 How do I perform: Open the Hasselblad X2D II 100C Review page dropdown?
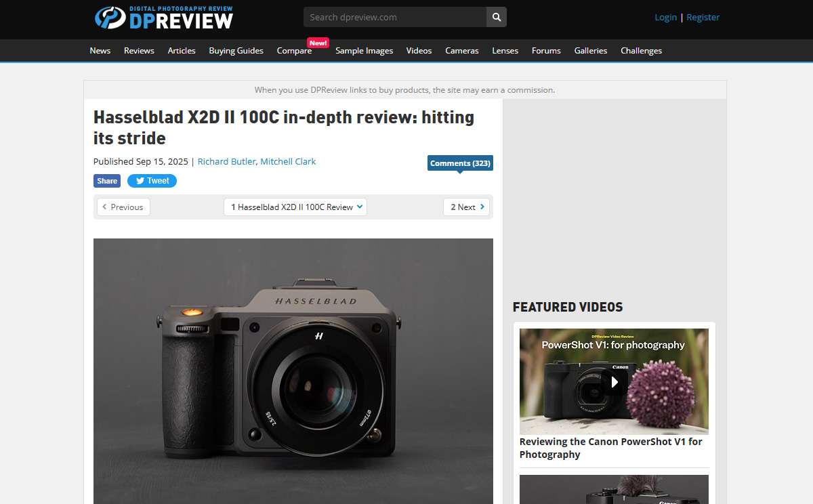pos(295,207)
